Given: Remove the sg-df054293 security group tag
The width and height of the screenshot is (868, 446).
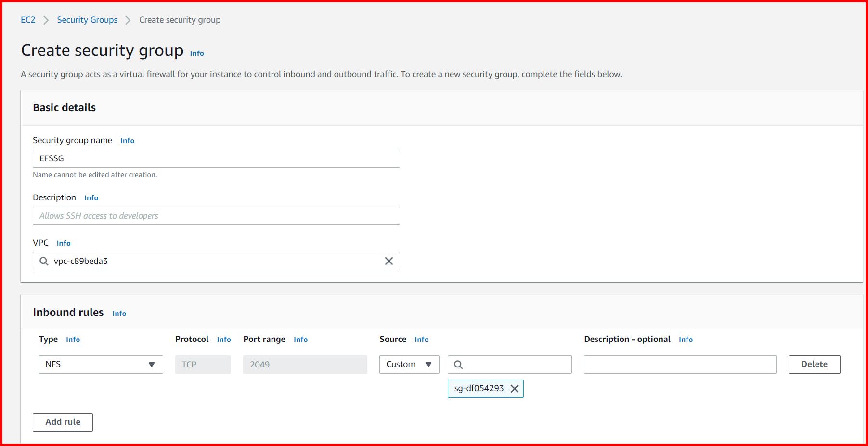Looking at the screenshot, I should (x=515, y=388).
